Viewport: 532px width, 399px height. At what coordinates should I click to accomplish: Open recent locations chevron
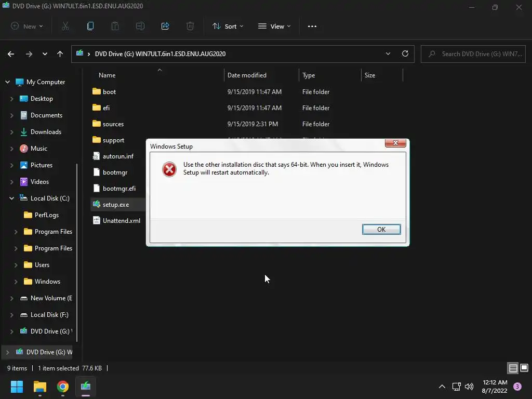45,54
